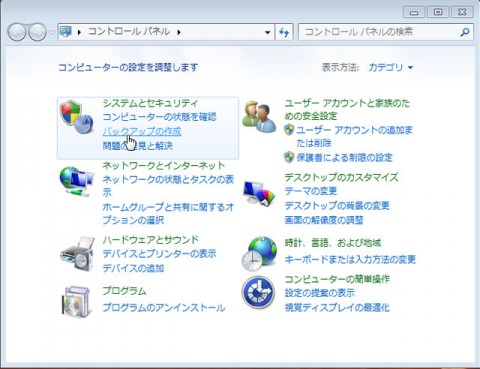Open 画面の解像度の調整 link

click(x=324, y=220)
